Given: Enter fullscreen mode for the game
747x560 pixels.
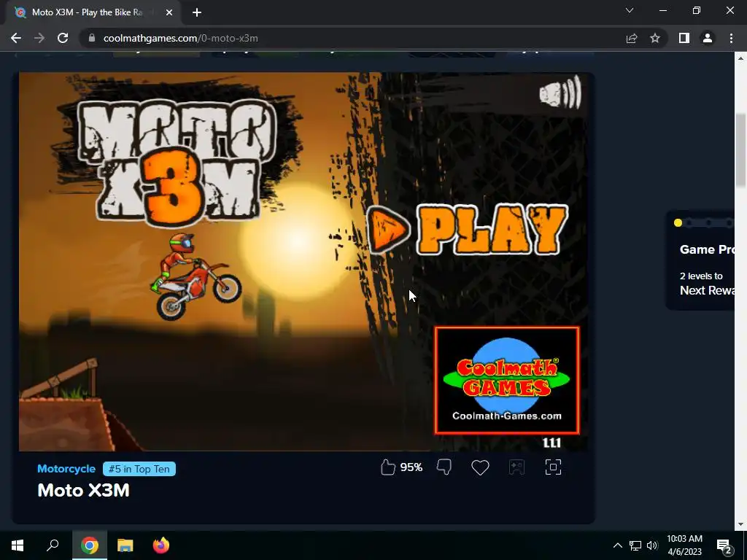Looking at the screenshot, I should (x=553, y=467).
